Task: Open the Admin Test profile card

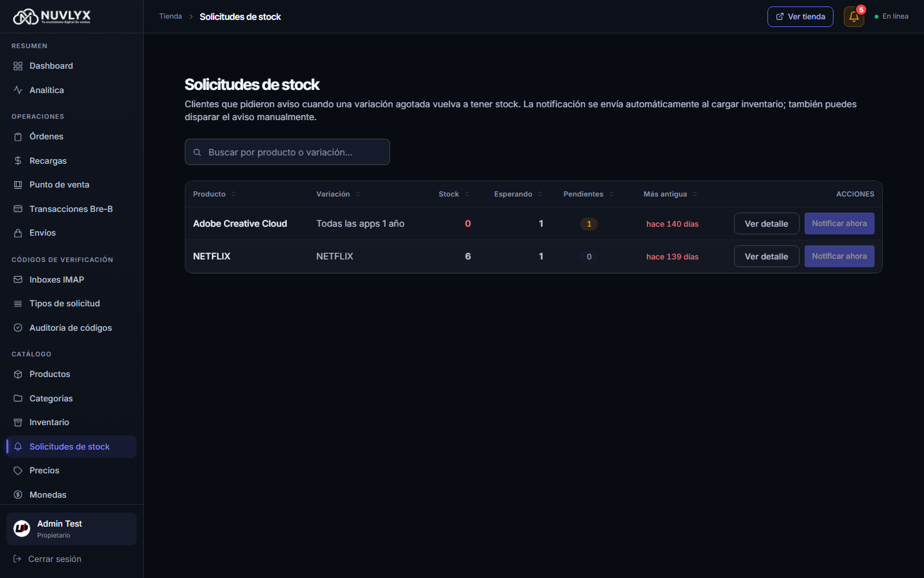Action: tap(71, 529)
